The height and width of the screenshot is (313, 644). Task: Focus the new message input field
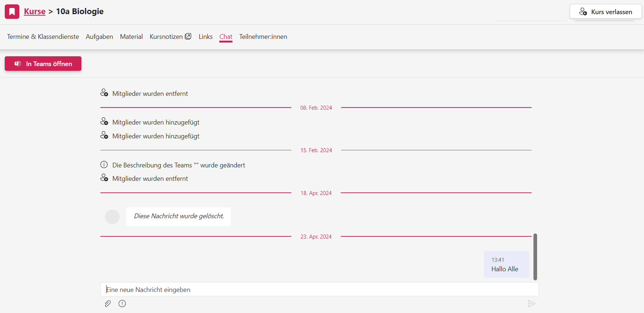click(x=319, y=289)
